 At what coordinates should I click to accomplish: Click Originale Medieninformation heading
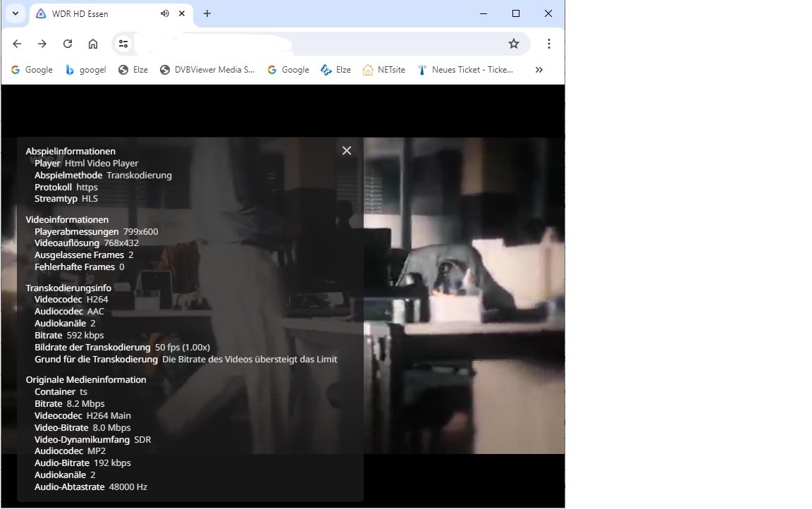point(86,379)
